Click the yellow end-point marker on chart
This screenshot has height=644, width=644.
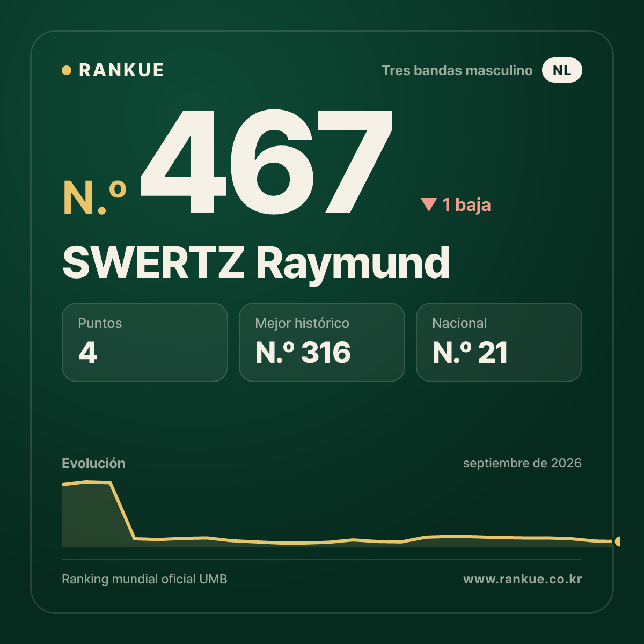pyautogui.click(x=618, y=541)
